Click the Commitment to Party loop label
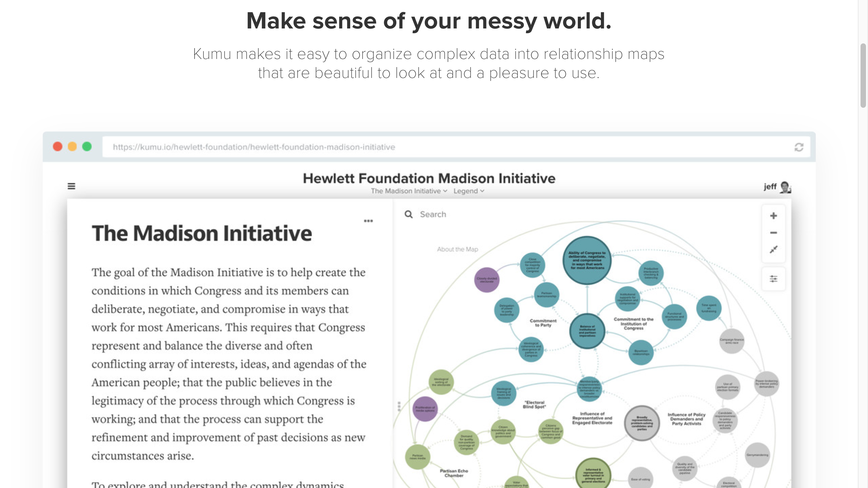868x488 pixels. tap(543, 323)
